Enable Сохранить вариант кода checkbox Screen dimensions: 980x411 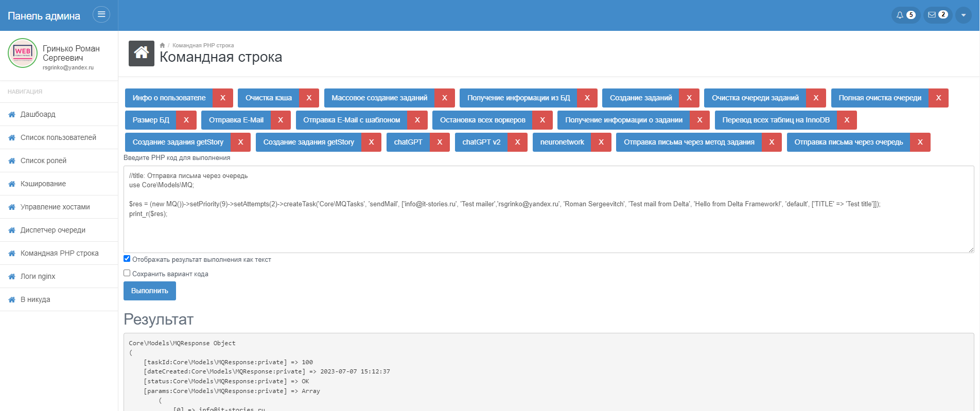coord(127,273)
